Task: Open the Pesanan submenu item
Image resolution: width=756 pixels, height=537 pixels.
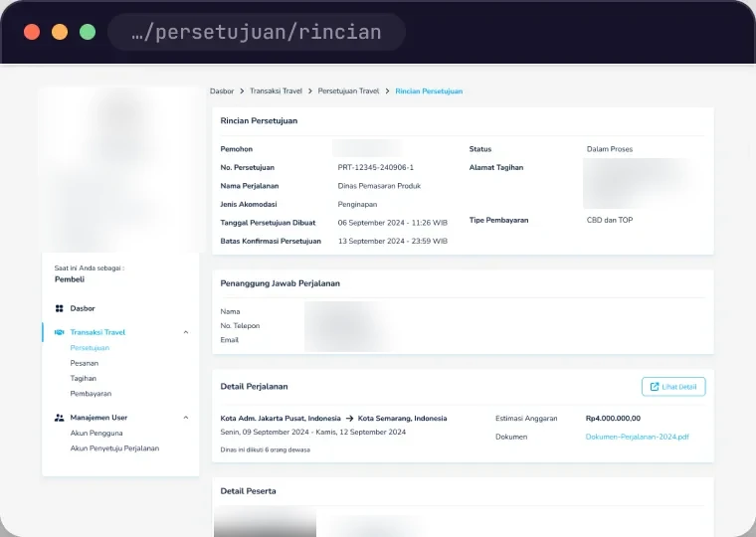Action: coord(85,363)
